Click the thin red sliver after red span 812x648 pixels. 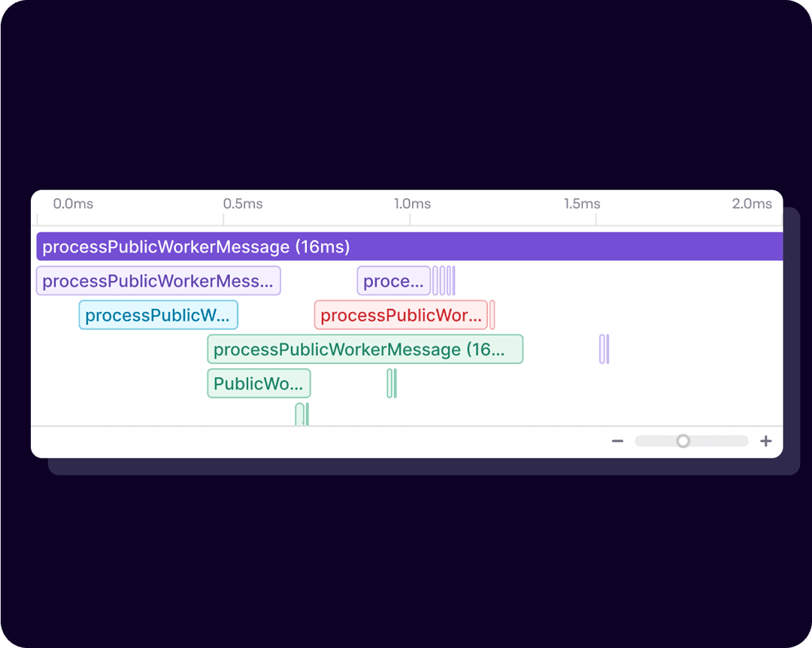[x=492, y=315]
